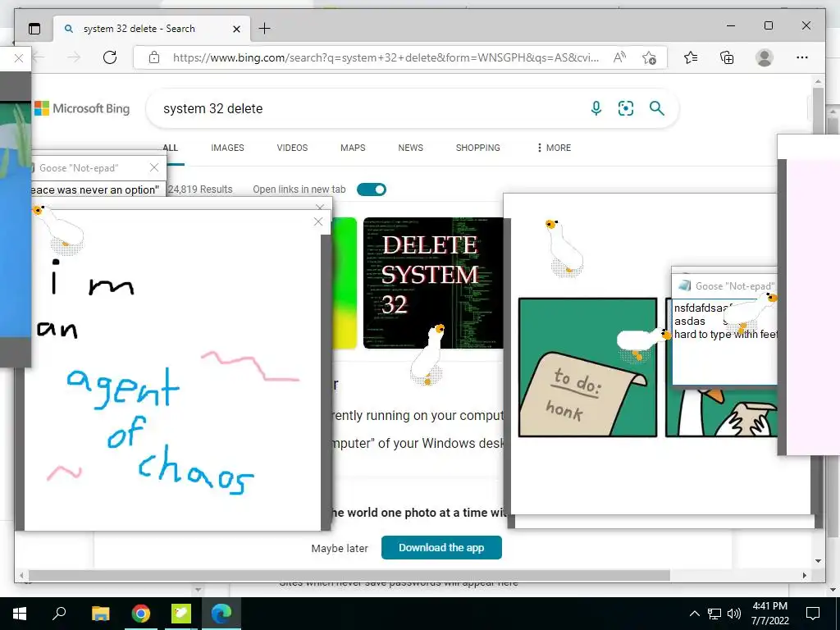This screenshot has width=840, height=630.
Task: Reload the Bing page with refresh icon
Action: [110, 57]
